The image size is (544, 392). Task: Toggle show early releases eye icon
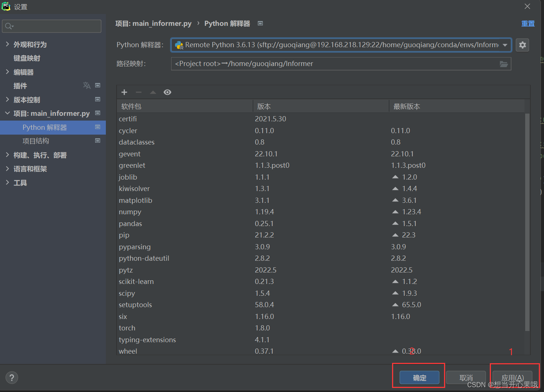(167, 92)
